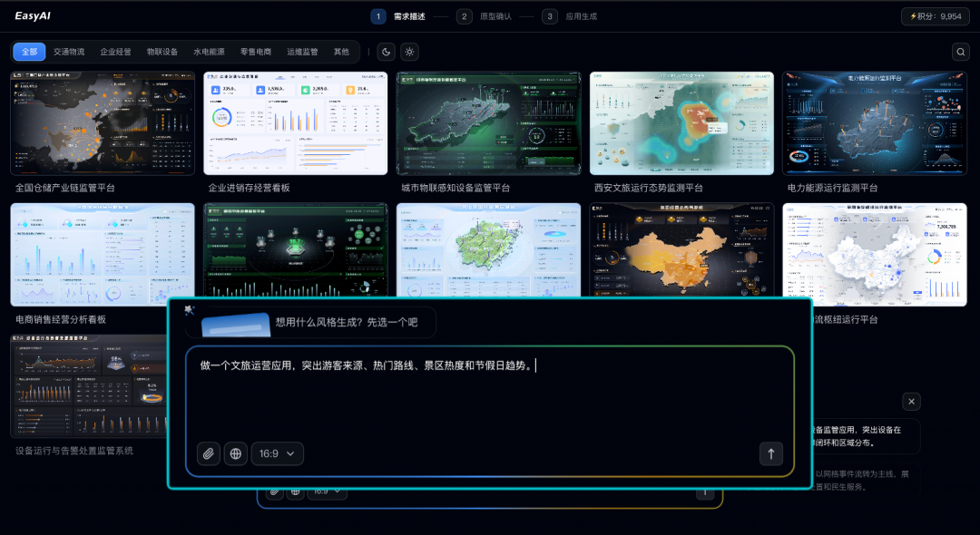Send the prompt with the up-arrow button

(x=771, y=454)
